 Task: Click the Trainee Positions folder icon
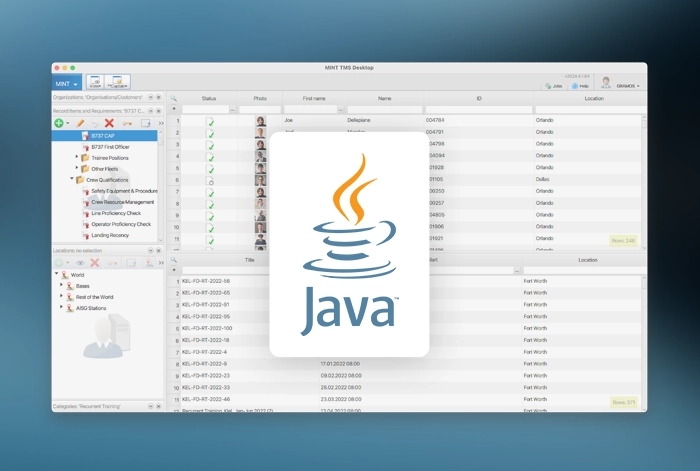point(85,158)
